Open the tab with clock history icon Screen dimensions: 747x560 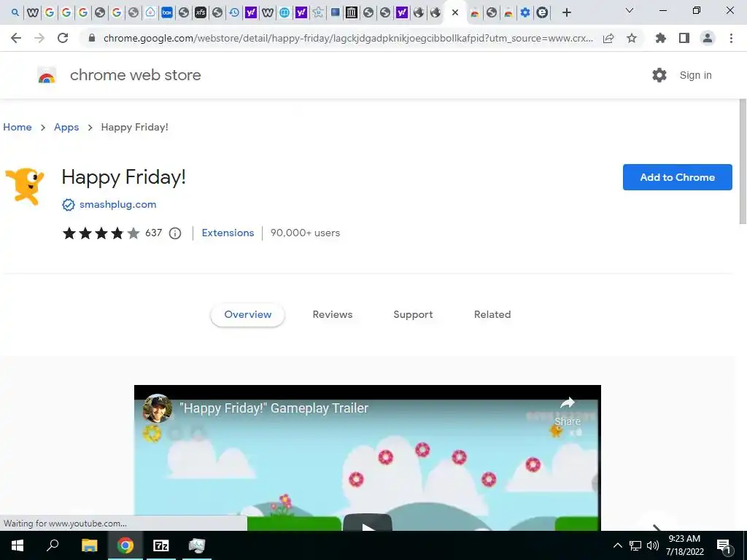(234, 12)
